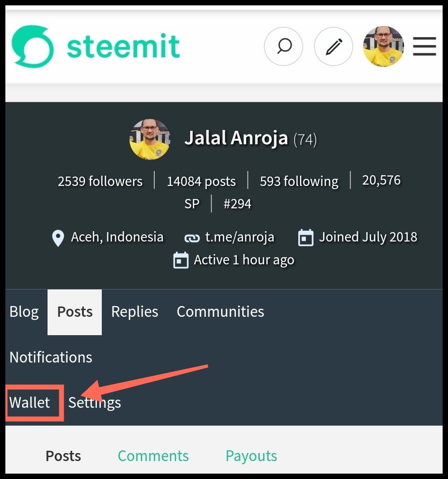The width and height of the screenshot is (448, 479).
Task: Switch to the Blog tab
Action: point(24,312)
